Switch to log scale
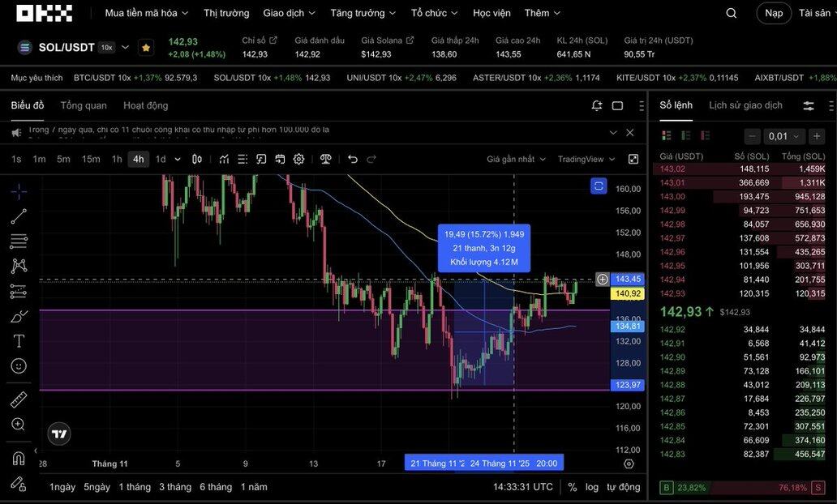The image size is (837, 504). [592, 487]
